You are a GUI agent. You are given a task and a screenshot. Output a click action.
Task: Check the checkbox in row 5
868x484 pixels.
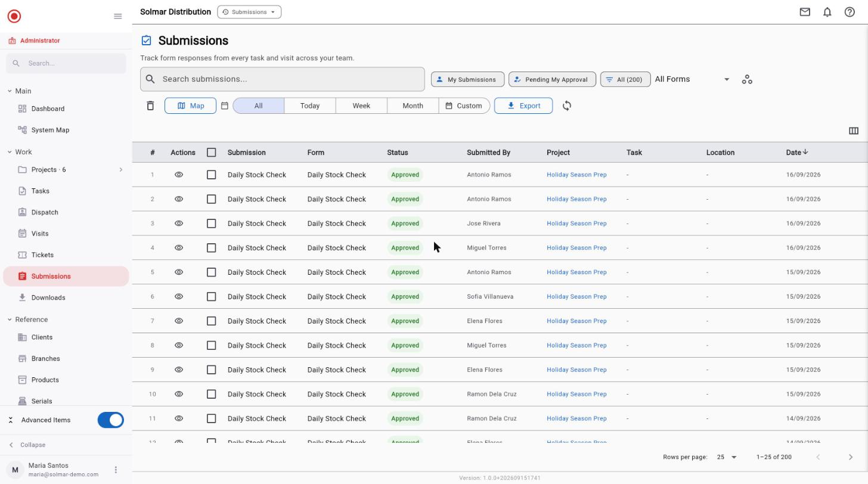[211, 272]
